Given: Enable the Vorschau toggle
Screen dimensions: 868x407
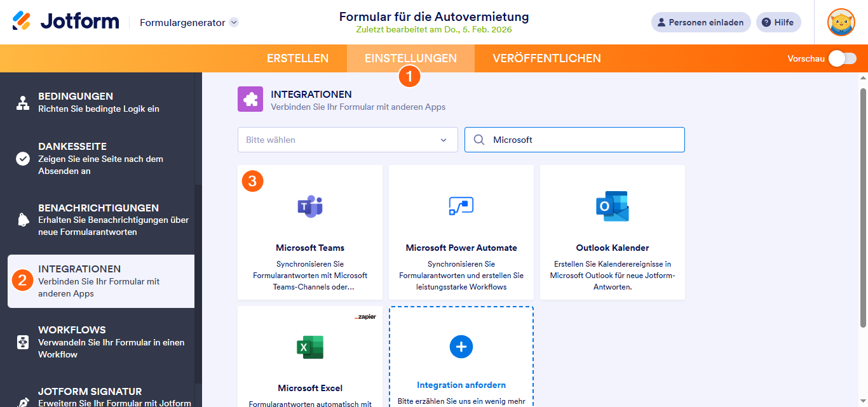Looking at the screenshot, I should [842, 58].
